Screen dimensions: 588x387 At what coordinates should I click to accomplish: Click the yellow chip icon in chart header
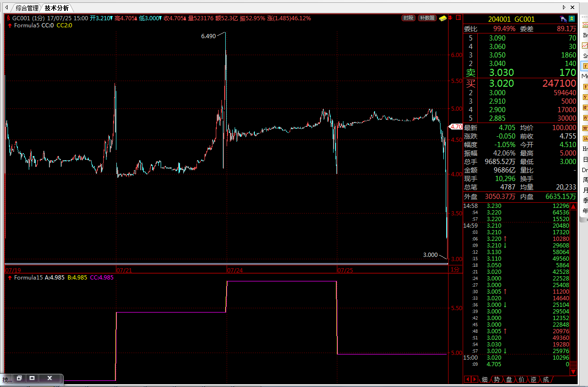(x=443, y=18)
